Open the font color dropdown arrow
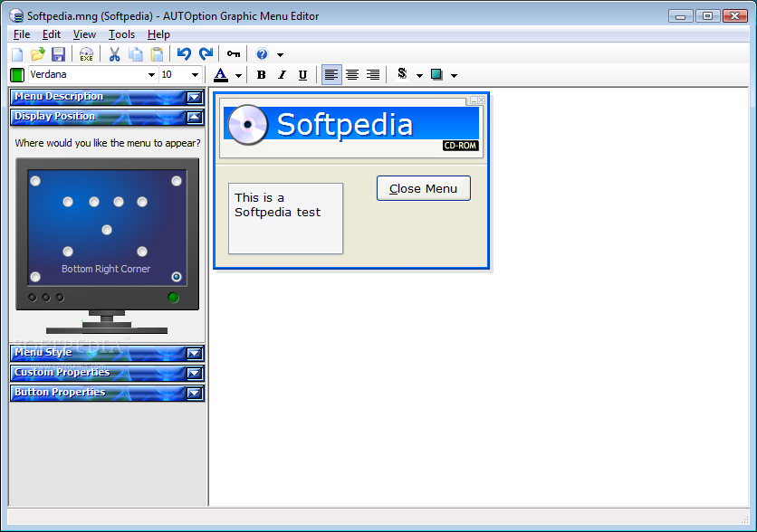 (238, 76)
